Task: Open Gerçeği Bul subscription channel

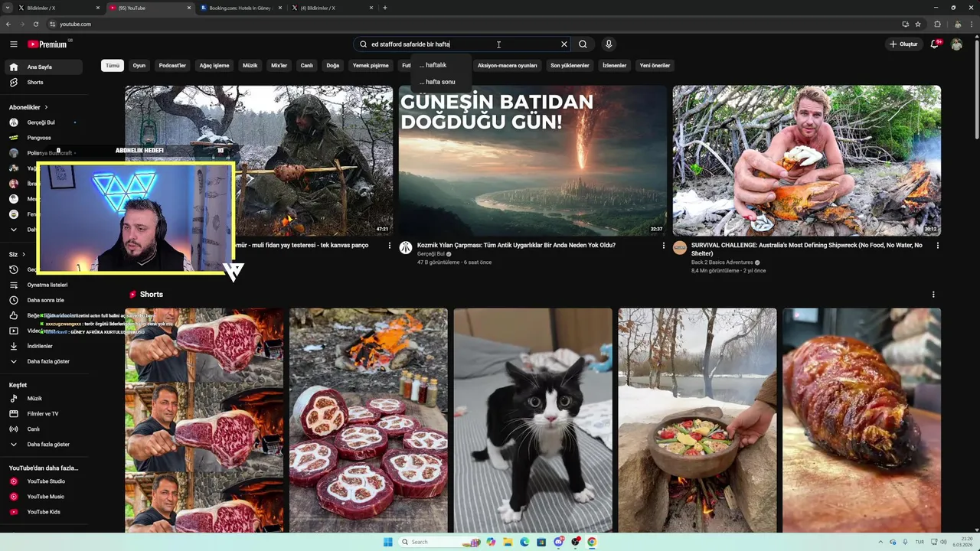Action: [44, 122]
